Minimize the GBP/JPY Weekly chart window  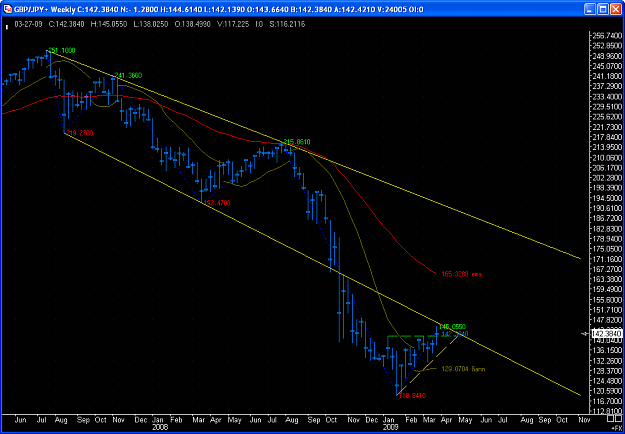(x=590, y=9)
